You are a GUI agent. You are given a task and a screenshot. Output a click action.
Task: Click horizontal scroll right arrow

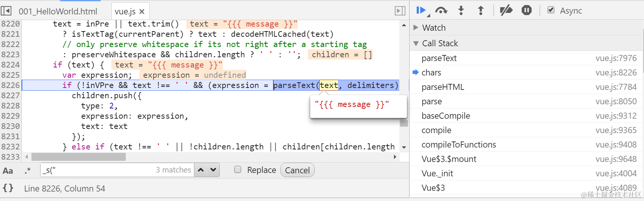395,157
